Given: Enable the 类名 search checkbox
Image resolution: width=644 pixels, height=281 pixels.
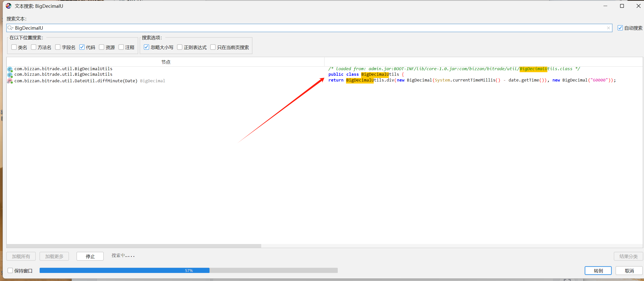Looking at the screenshot, I should [14, 47].
